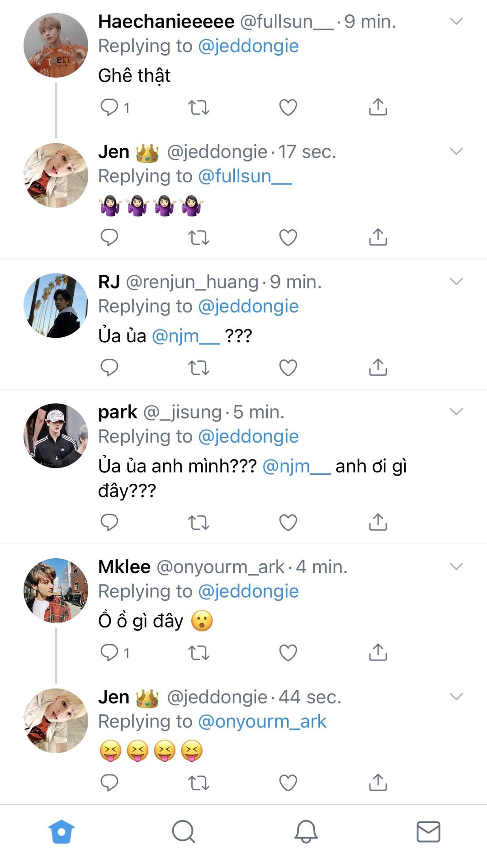487x868 pixels.
Task: Go to the Home tab
Action: pos(61,831)
